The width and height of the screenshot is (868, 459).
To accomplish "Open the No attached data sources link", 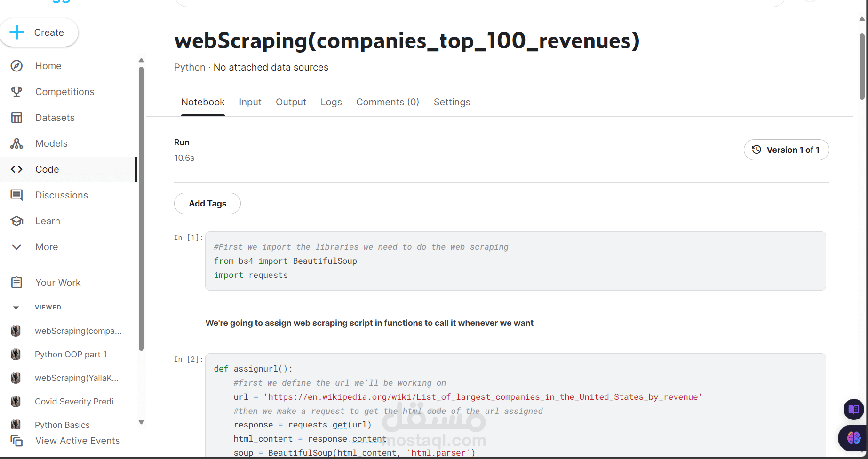I will [x=271, y=67].
